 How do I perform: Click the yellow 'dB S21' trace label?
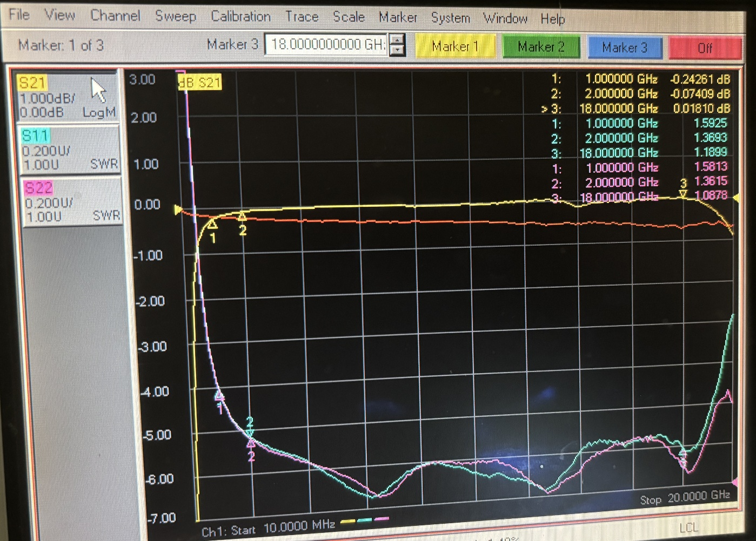pyautogui.click(x=200, y=83)
